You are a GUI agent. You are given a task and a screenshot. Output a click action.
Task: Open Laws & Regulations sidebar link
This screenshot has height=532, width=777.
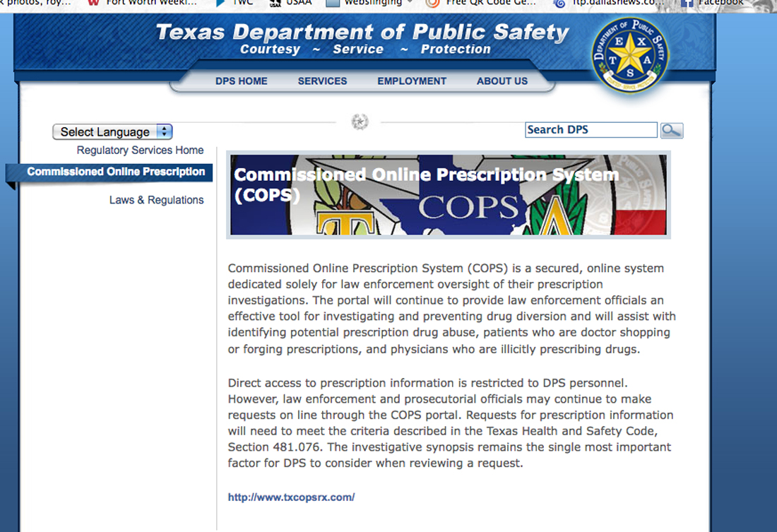tap(156, 200)
